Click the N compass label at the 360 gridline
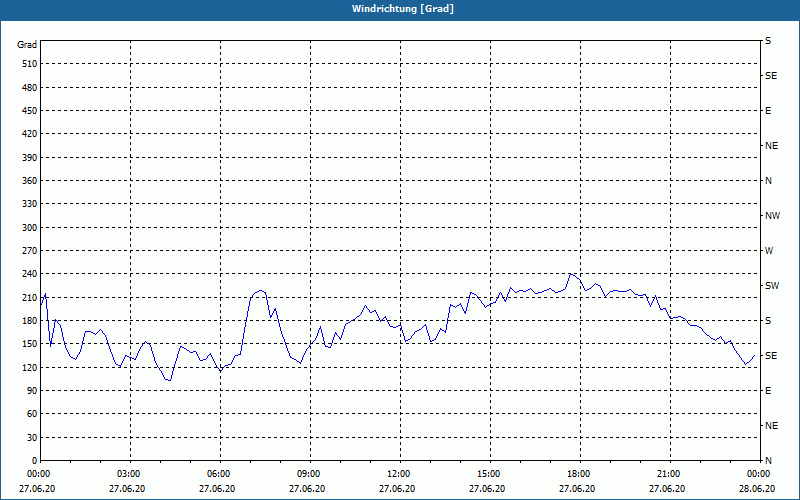 [768, 181]
